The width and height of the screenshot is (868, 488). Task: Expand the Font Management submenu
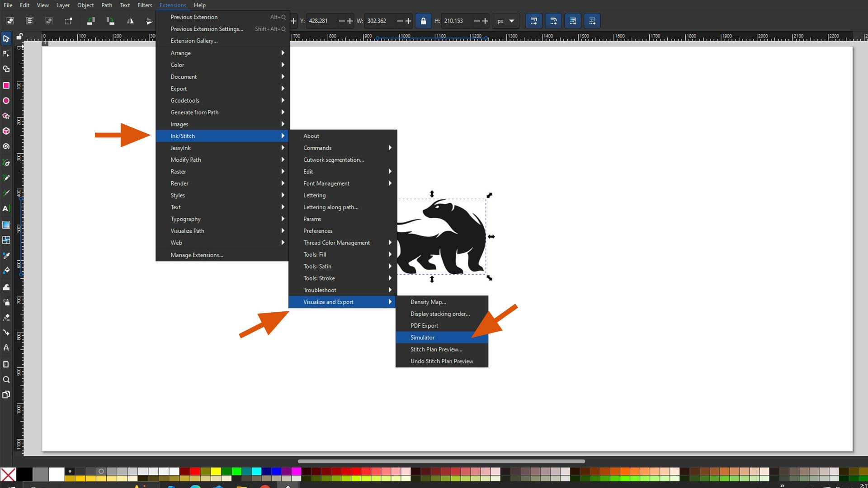pos(342,183)
